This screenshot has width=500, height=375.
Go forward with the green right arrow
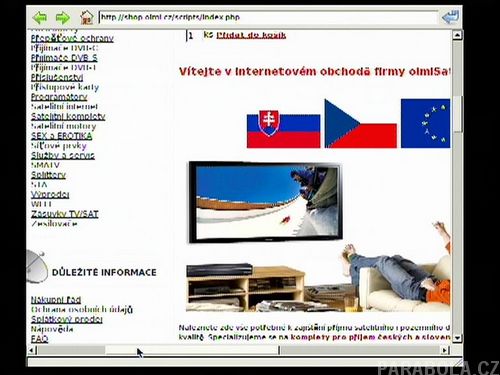pos(63,18)
